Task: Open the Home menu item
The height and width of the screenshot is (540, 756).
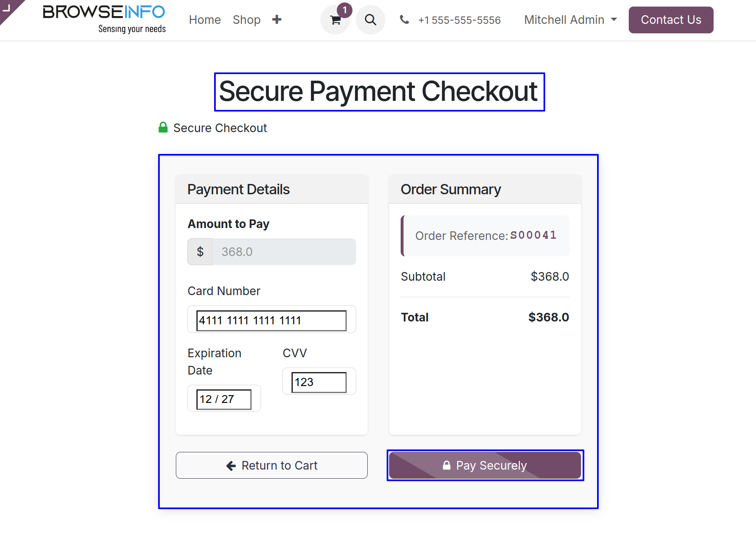Action: [205, 20]
